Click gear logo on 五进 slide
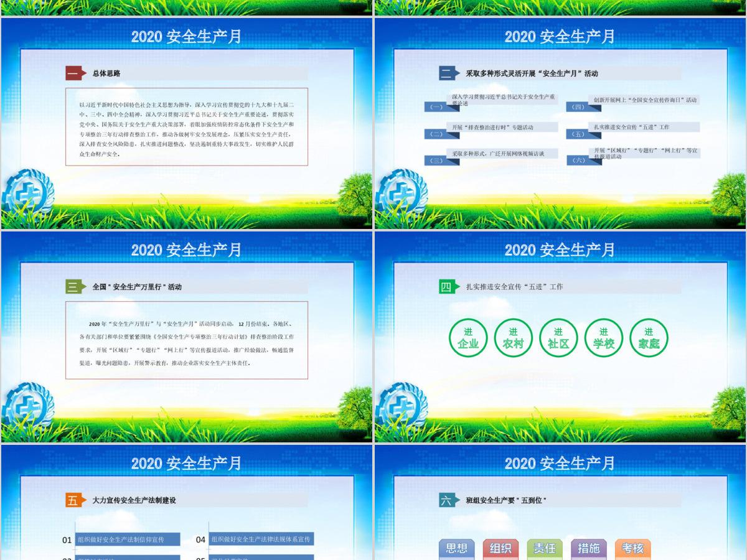 [x=401, y=408]
